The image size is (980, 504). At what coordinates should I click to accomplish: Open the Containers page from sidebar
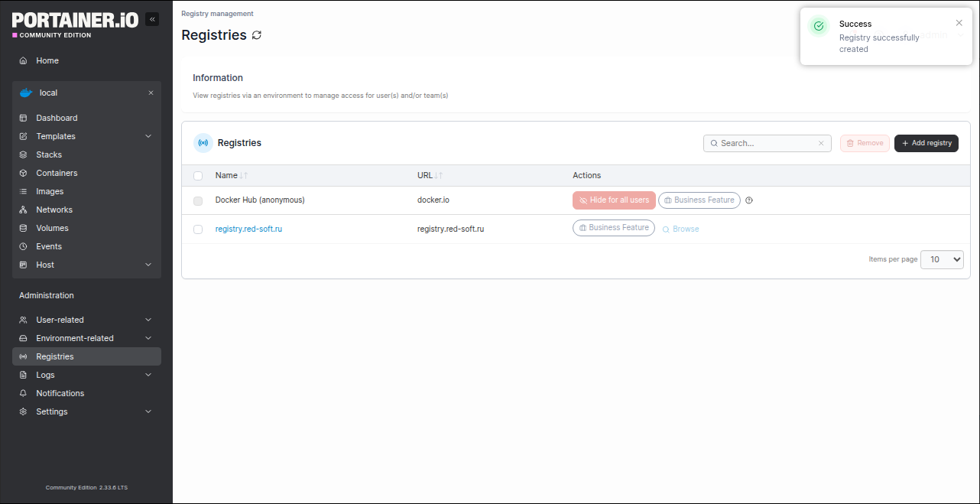tap(57, 173)
